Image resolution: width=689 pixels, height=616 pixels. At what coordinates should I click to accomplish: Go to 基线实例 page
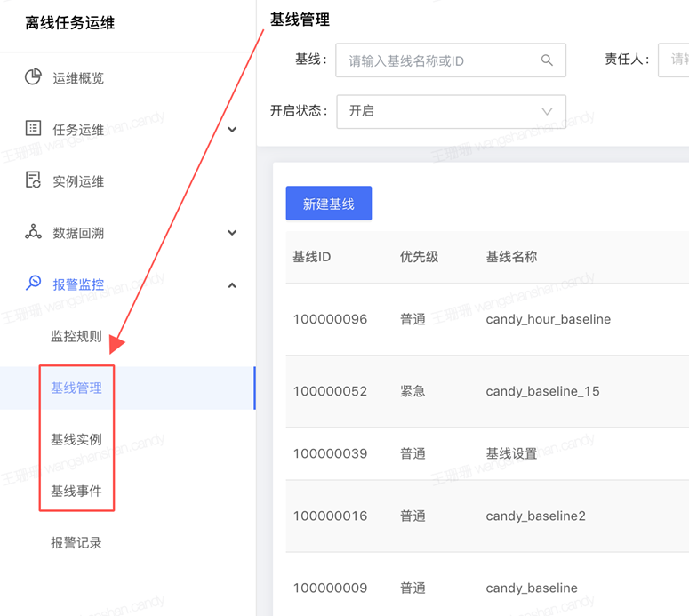point(76,440)
